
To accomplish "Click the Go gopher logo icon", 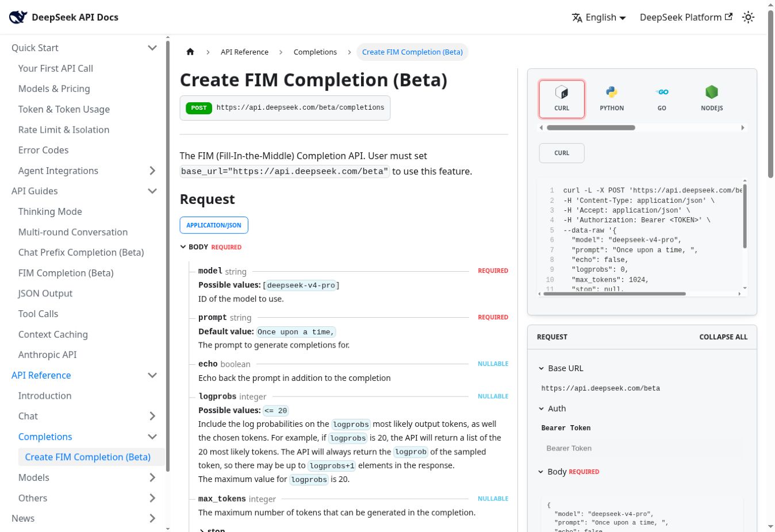I will tap(662, 92).
